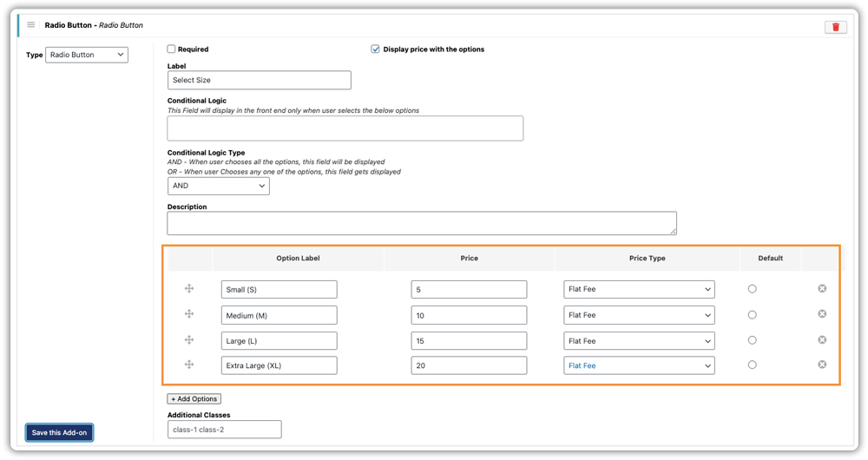Edit the Extra Large (XL) option label field

point(279,365)
